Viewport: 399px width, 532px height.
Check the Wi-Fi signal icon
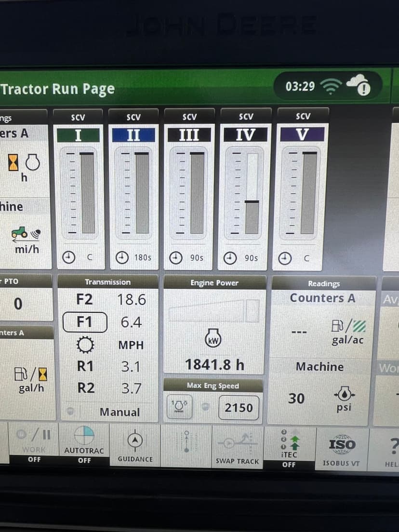pyautogui.click(x=330, y=87)
